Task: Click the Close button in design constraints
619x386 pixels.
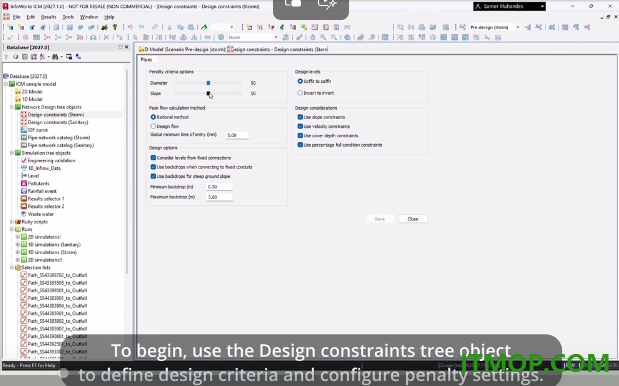Action: click(413, 219)
